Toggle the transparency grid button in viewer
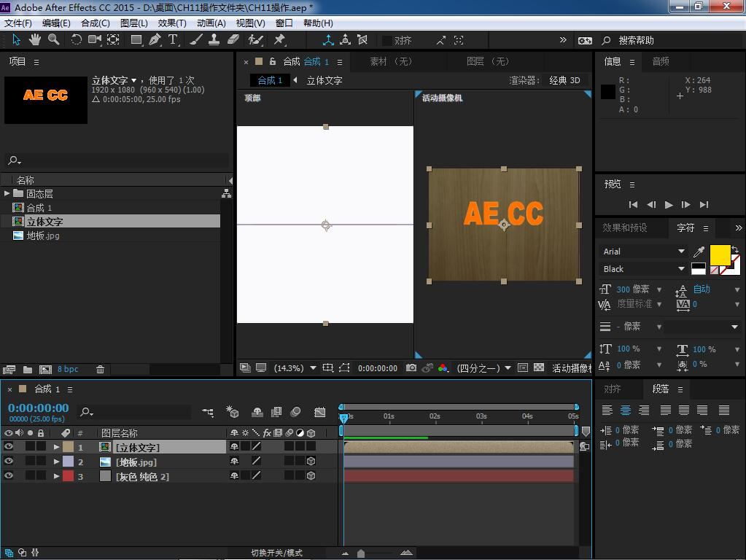This screenshot has width=746, height=560. point(539,367)
